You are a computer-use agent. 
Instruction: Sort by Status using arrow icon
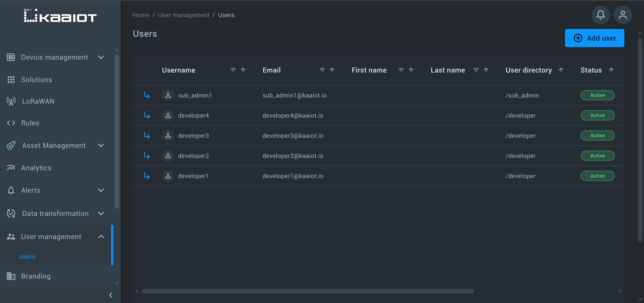[x=611, y=70]
